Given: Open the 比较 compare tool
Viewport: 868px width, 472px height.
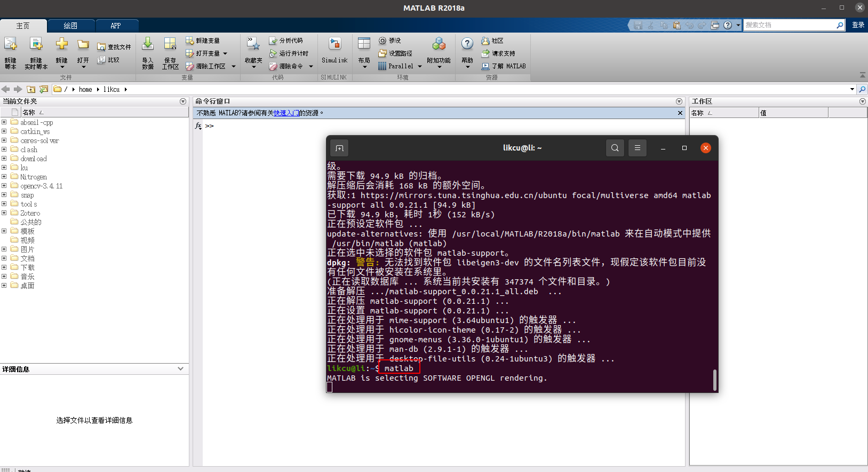Looking at the screenshot, I should 108,60.
